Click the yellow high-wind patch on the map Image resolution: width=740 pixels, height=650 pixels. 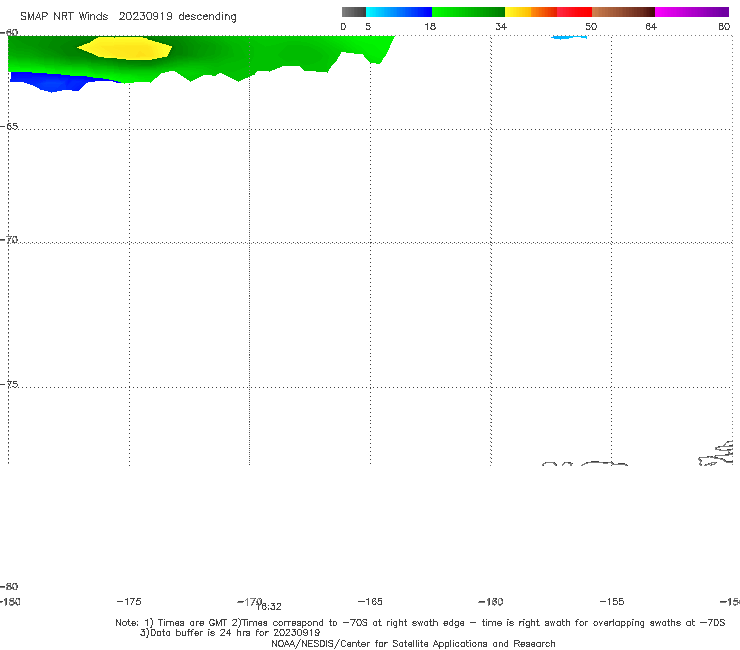coord(125,48)
